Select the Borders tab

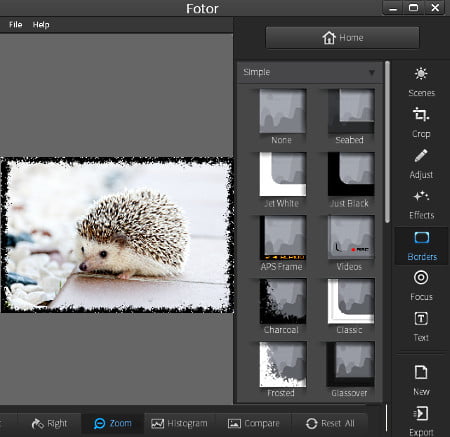422,246
